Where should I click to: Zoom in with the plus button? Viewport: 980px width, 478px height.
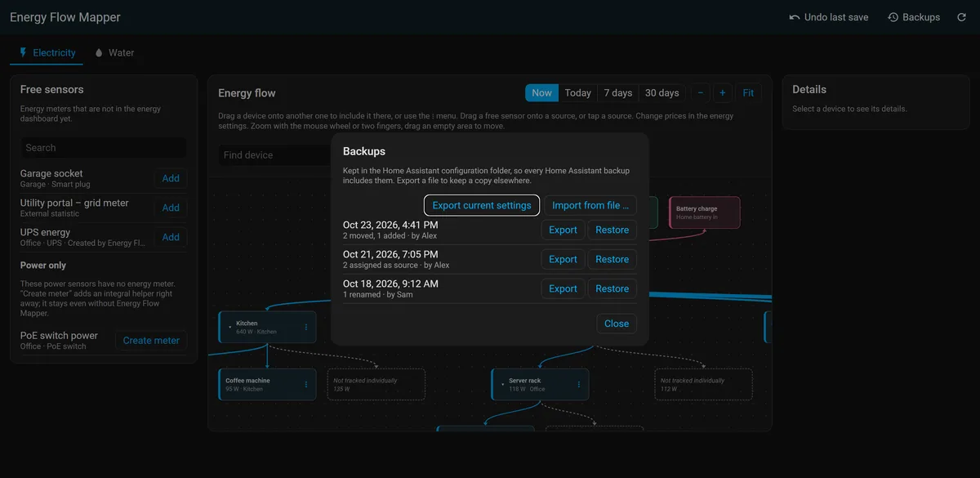pyautogui.click(x=722, y=93)
